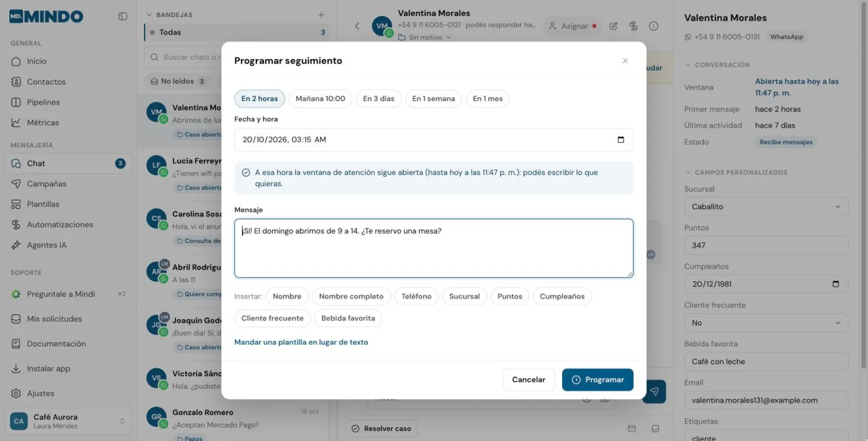Image resolution: width=868 pixels, height=441 pixels.
Task: Click the Resolver caso button
Action: [381, 429]
